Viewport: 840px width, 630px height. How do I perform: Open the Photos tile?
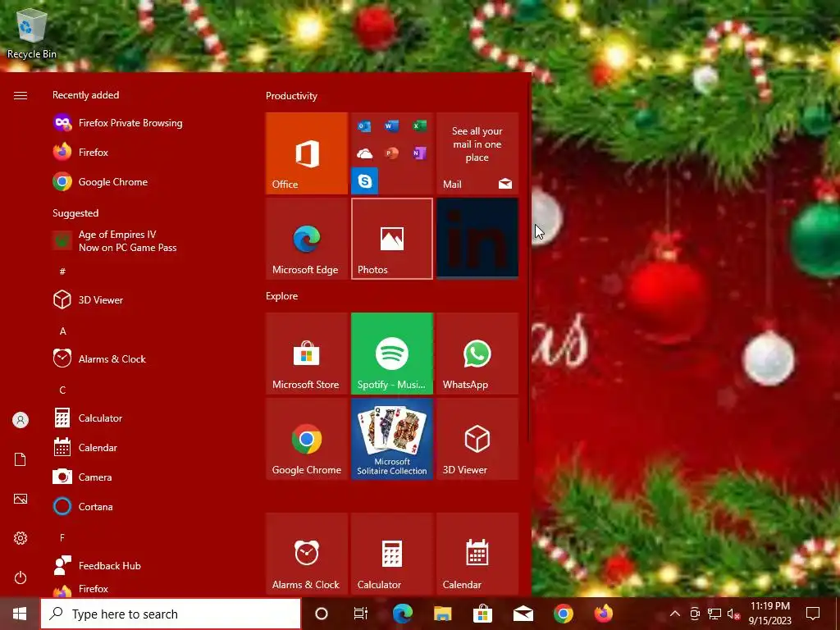[391, 239]
